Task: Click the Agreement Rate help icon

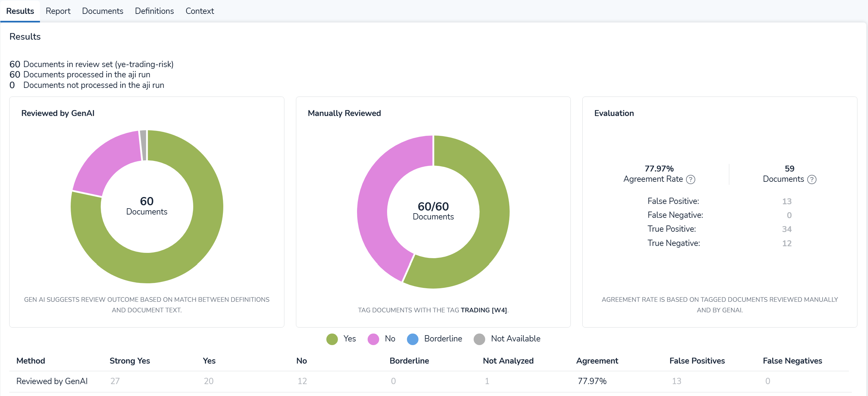Action: (690, 179)
